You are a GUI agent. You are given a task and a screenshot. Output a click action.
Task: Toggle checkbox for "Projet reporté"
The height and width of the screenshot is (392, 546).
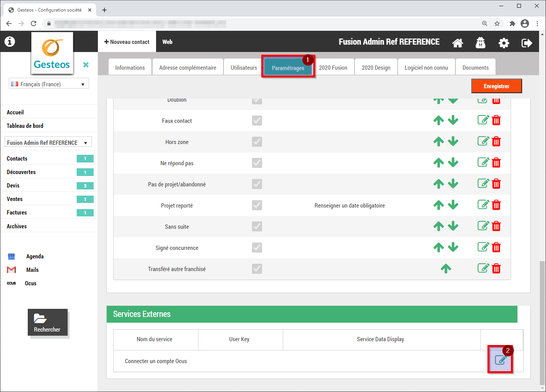[257, 205]
